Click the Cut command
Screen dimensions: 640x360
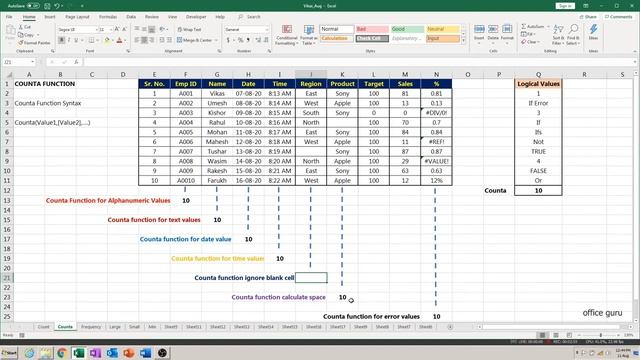coord(24,27)
